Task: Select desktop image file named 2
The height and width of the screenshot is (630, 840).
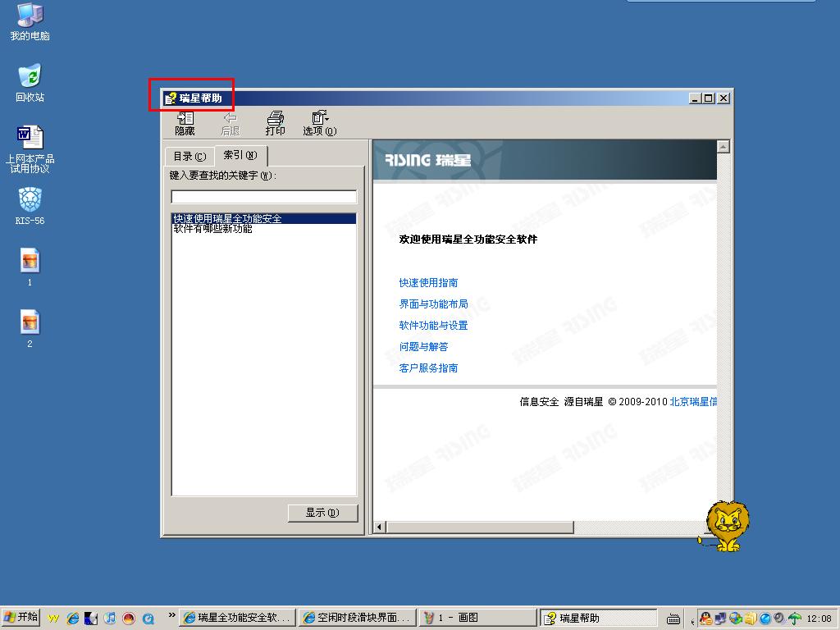Action: click(30, 329)
